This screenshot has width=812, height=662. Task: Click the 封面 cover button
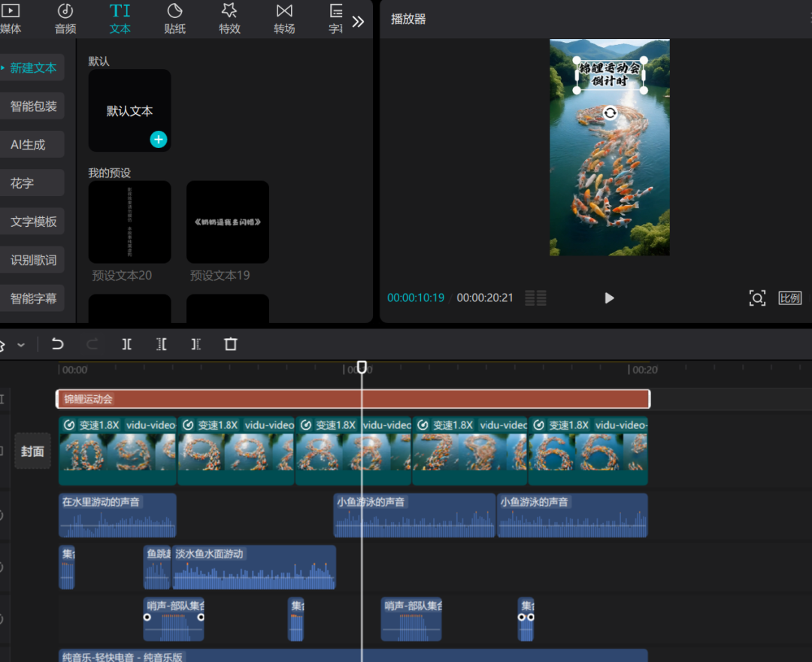32,452
